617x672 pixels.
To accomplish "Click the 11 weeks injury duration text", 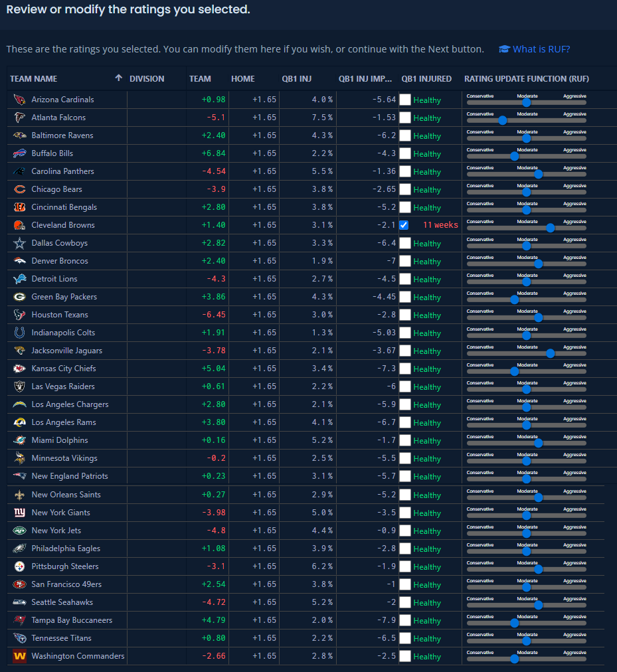I will point(440,225).
